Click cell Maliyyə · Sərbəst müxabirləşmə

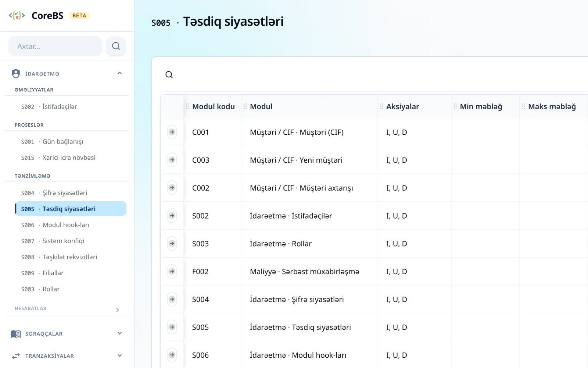click(305, 272)
